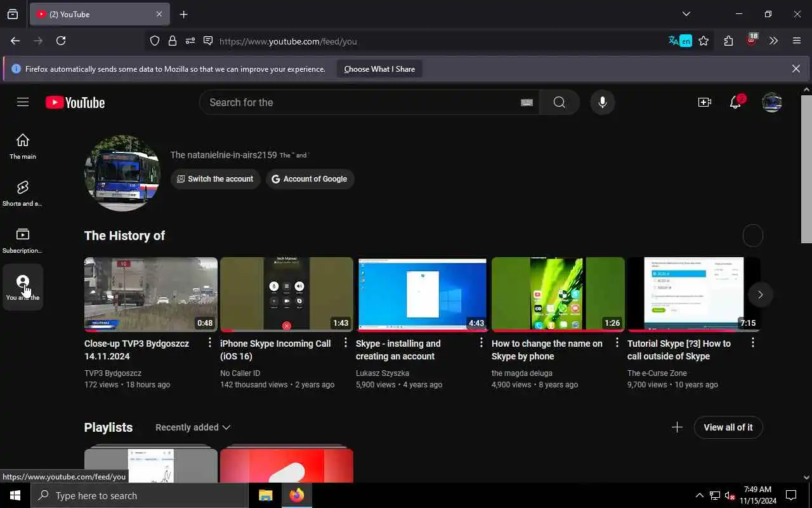This screenshot has width=812, height=508.
Task: Open the notifications bell
Action: [x=736, y=102]
